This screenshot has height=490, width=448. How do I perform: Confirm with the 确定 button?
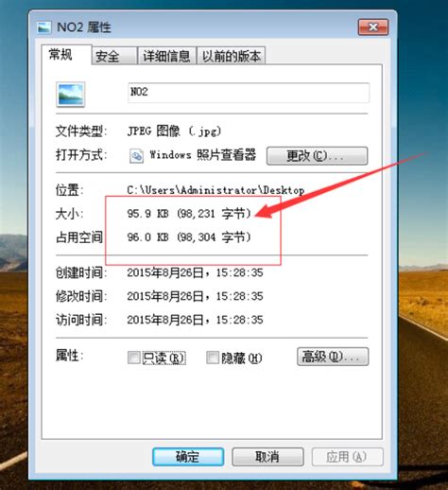point(188,457)
